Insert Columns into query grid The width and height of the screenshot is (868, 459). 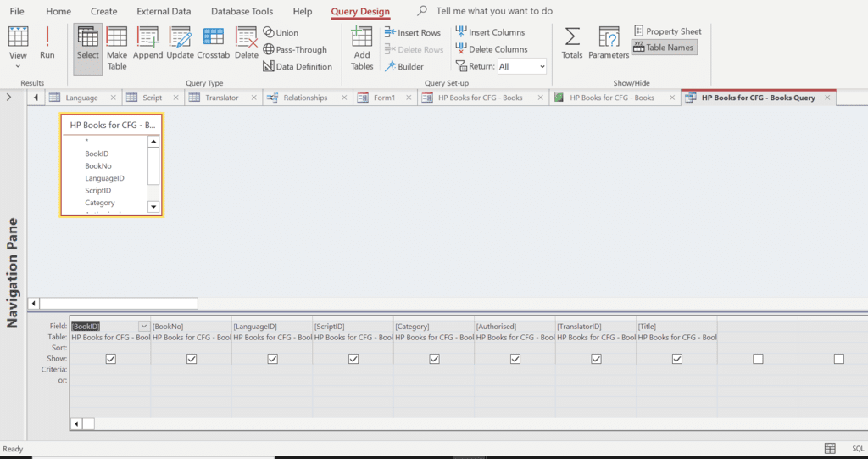pos(490,32)
